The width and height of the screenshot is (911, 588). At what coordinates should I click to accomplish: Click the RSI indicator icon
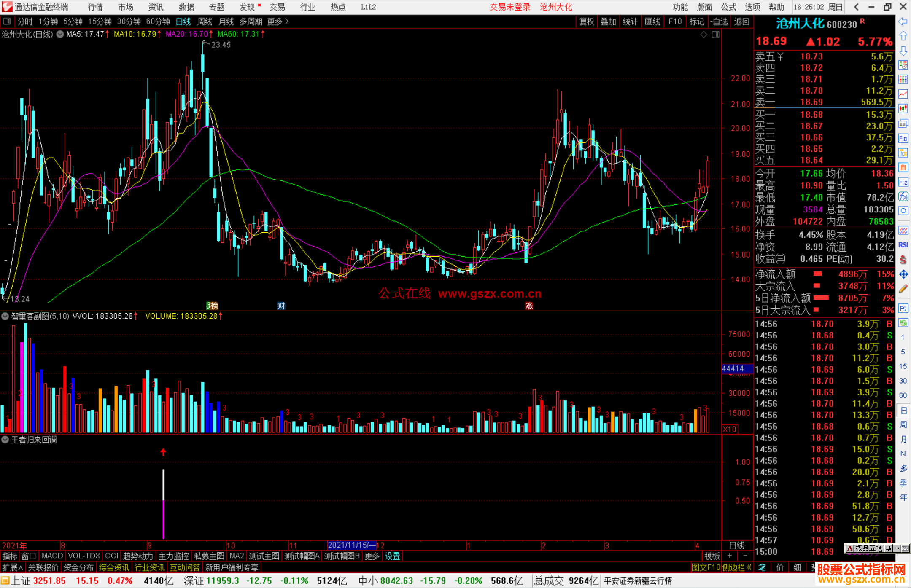(903, 245)
